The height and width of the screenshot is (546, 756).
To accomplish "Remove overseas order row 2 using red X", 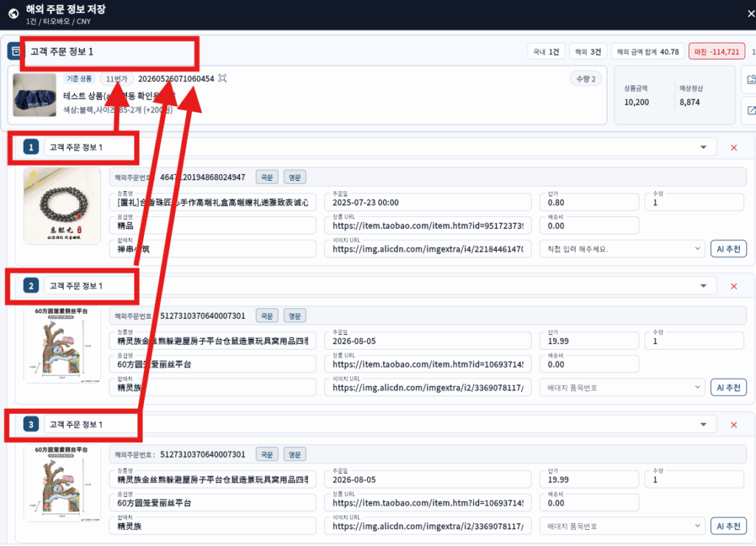I will [734, 286].
